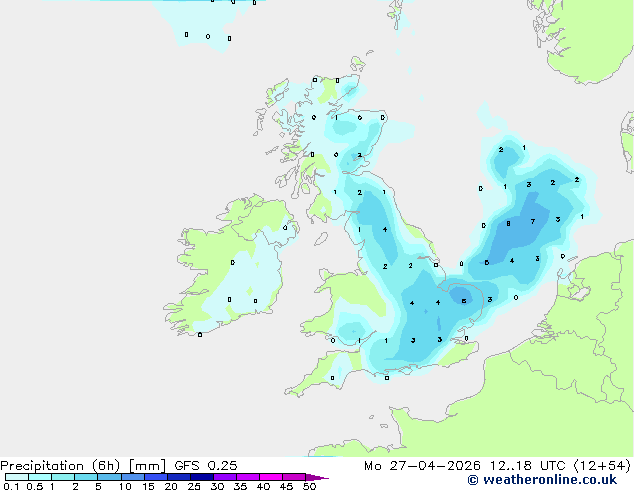Viewport: 634px width, 490px height.
Task: Click the '7' precipitation value over the North Sea
Action: pyautogui.click(x=533, y=221)
